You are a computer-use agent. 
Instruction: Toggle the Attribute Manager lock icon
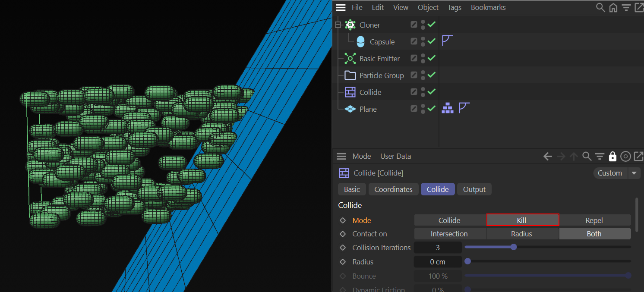(x=612, y=156)
